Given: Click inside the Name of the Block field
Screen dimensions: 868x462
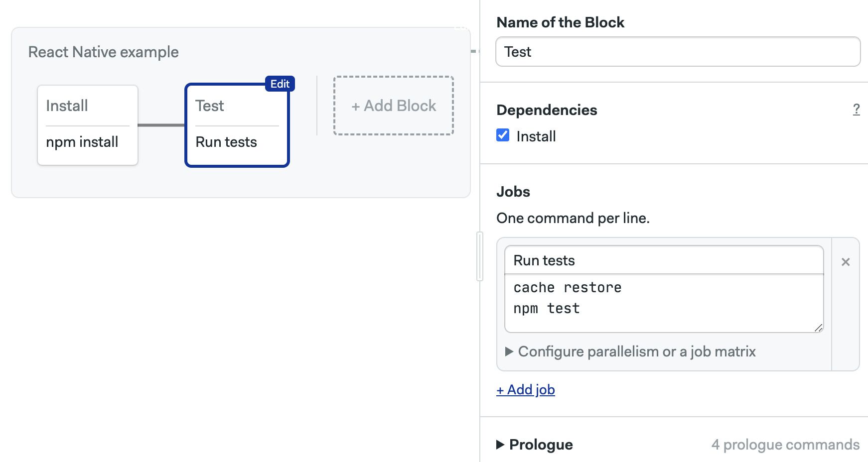Looking at the screenshot, I should (677, 51).
